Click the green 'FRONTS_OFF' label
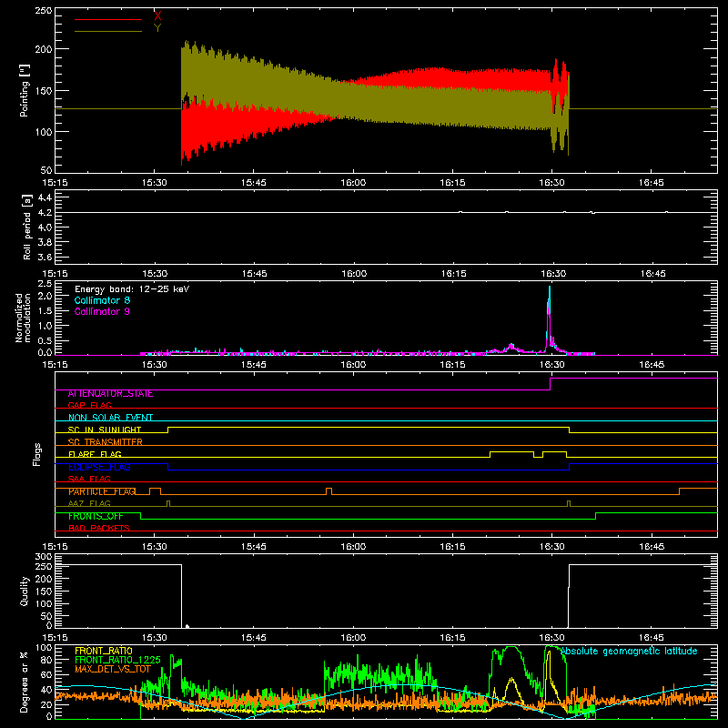The height and width of the screenshot is (728, 728). pyautogui.click(x=96, y=516)
